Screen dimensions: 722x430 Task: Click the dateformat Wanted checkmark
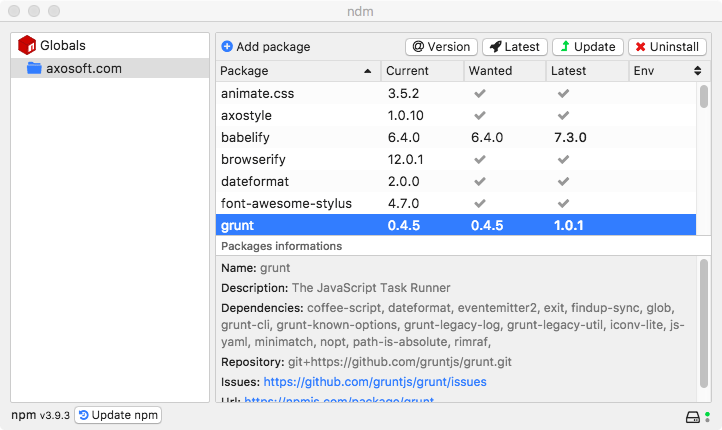pos(480,181)
